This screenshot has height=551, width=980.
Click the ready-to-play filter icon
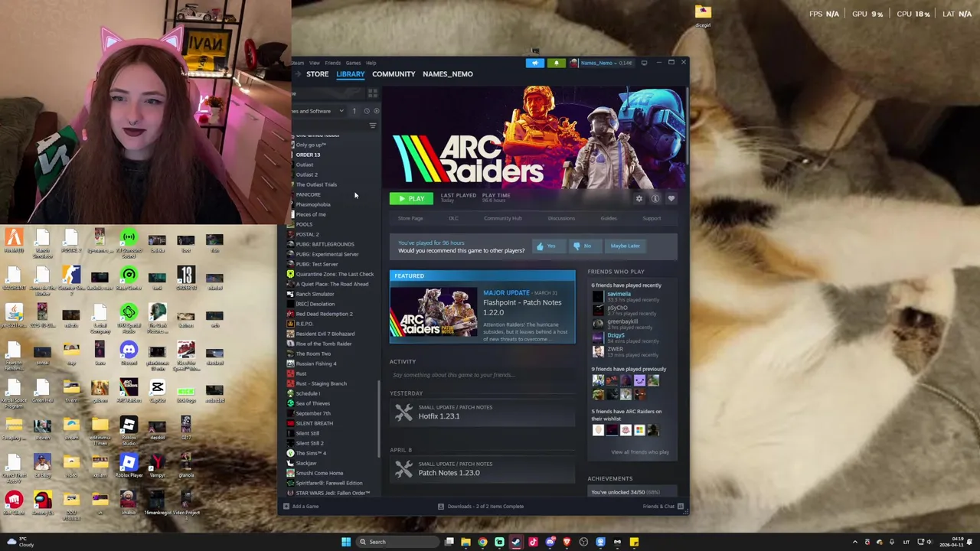coord(376,111)
